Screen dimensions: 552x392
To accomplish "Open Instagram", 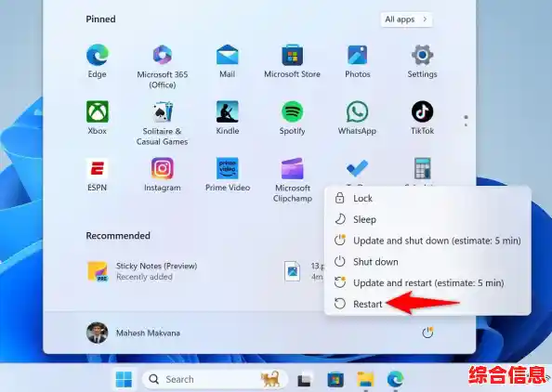I will (x=163, y=175).
